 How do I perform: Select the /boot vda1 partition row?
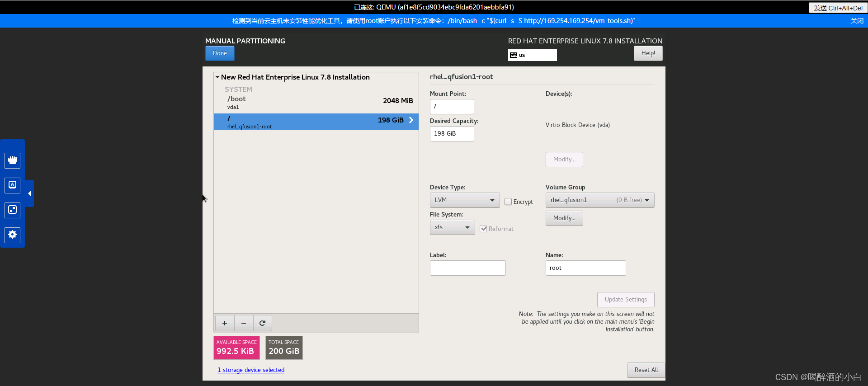tap(316, 103)
